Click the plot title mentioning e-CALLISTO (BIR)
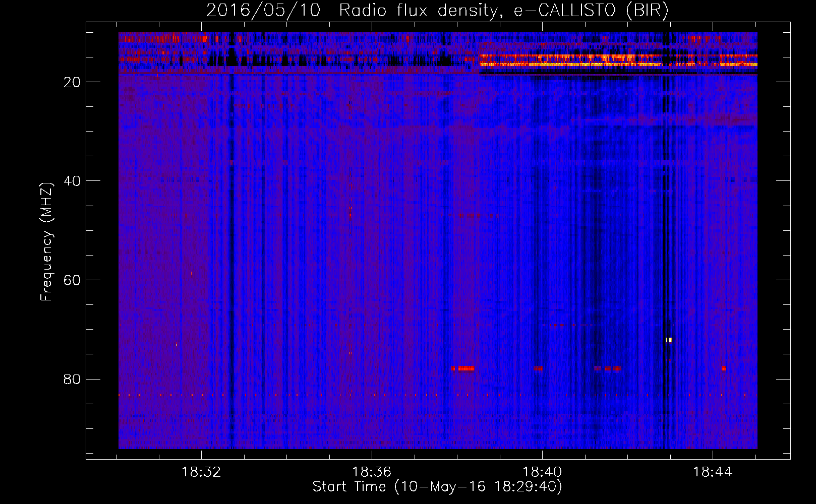816x504 pixels. (437, 10)
